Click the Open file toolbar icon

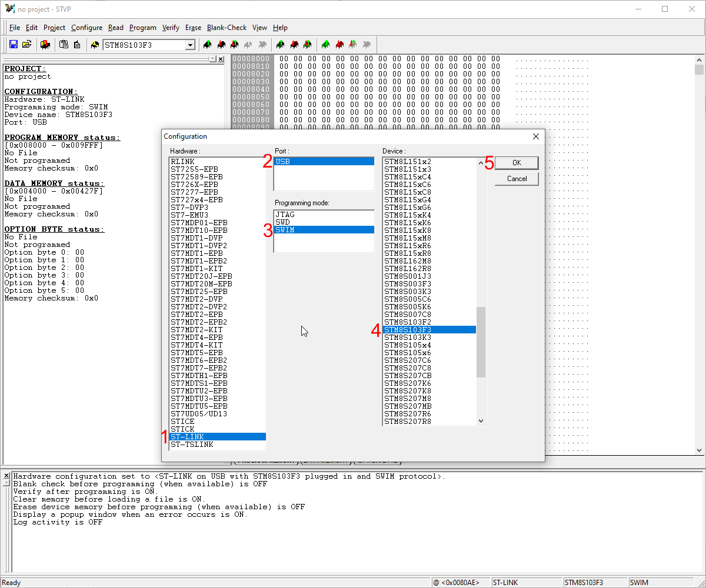coord(27,45)
